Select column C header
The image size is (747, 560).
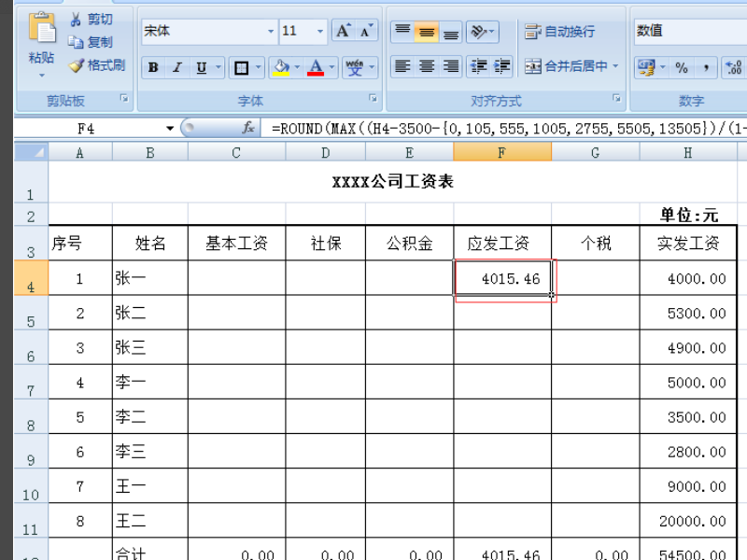tap(236, 153)
